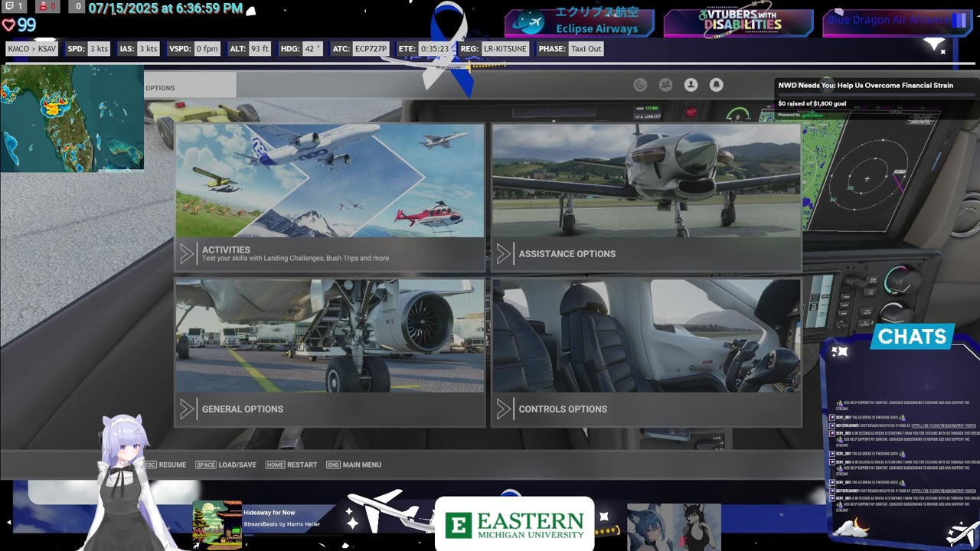Click StreamBeats by Harris Heller credit
Image resolution: width=980 pixels, height=551 pixels.
[x=282, y=524]
